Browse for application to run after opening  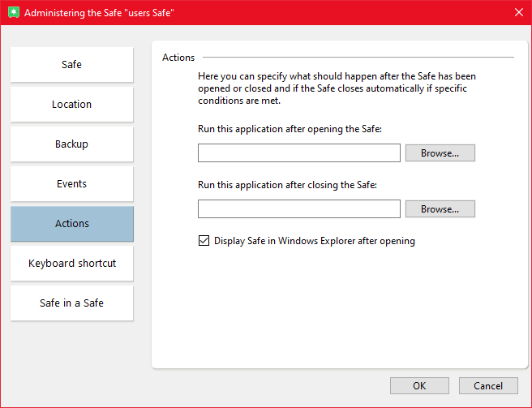[x=440, y=153]
